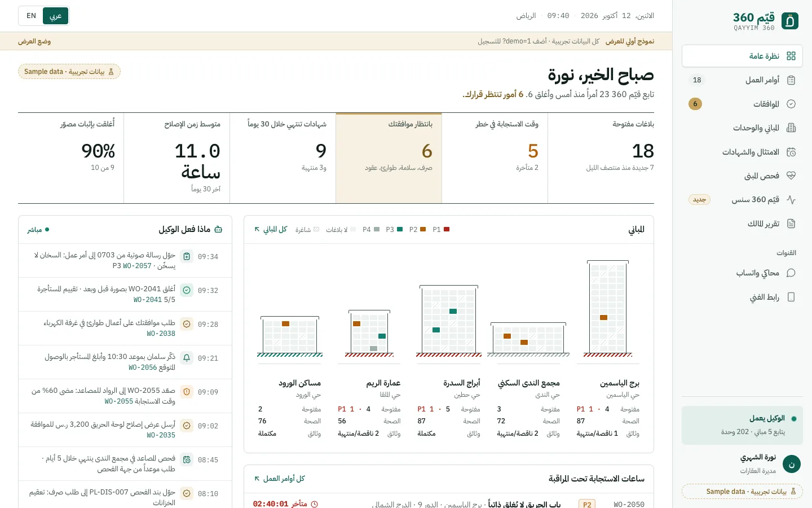Click the رابط الفني phone icon
Image resolution: width=812 pixels, height=508 pixels.
pyautogui.click(x=791, y=297)
